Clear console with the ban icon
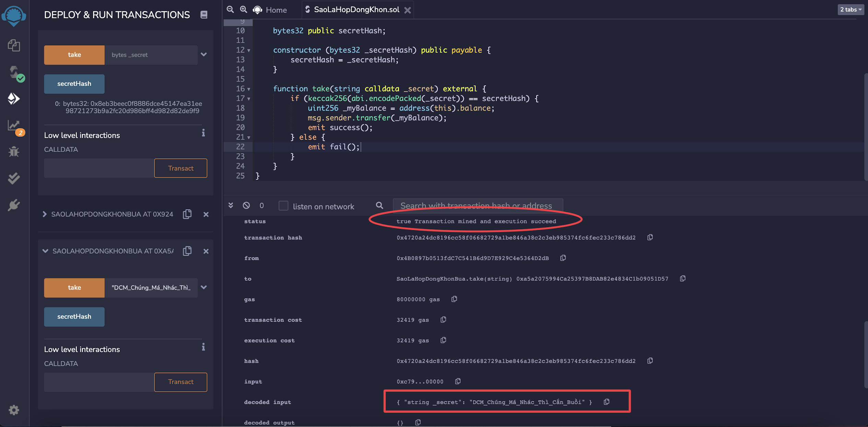868x427 pixels. pyautogui.click(x=246, y=205)
